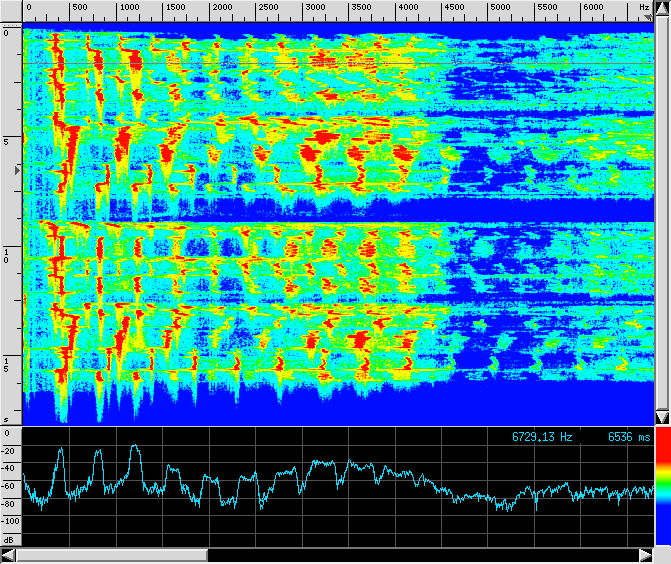Click the 3000 Hz mark on frequency ruler

click(x=314, y=8)
